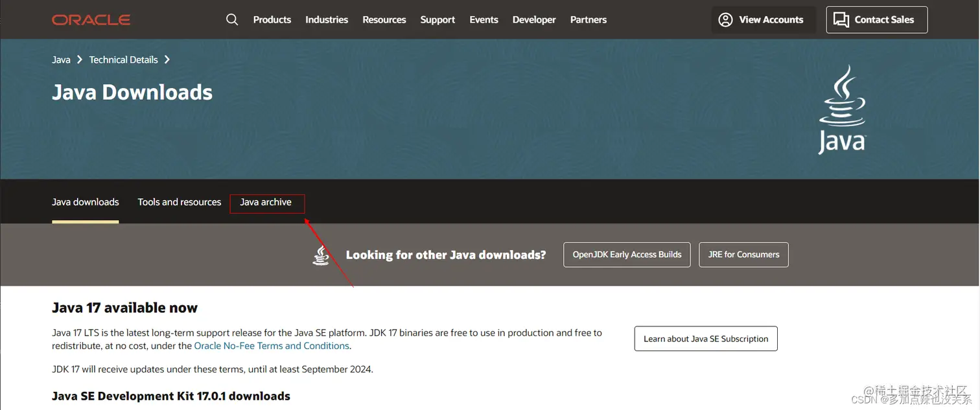Select the Tools and resources tab
This screenshot has width=980, height=410.
point(180,202)
